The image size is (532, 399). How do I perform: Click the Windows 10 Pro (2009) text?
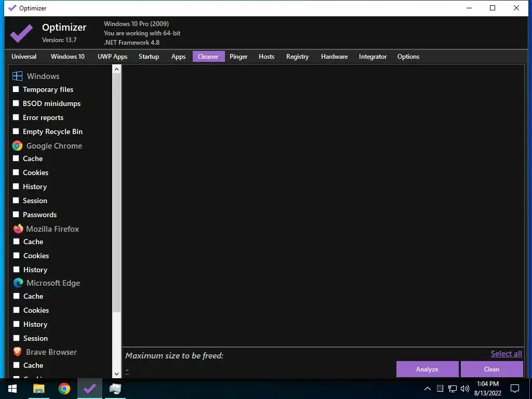click(136, 24)
